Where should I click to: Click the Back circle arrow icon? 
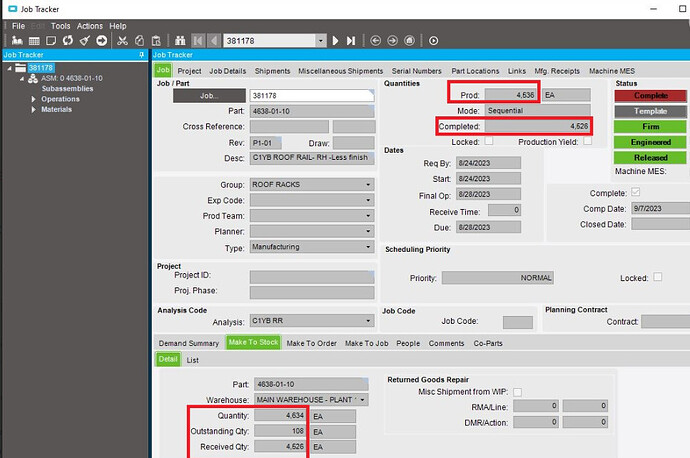(x=375, y=40)
